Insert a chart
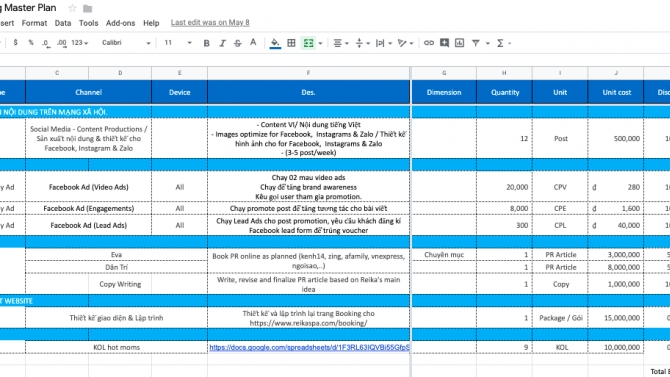The height and width of the screenshot is (377, 670). (x=459, y=43)
